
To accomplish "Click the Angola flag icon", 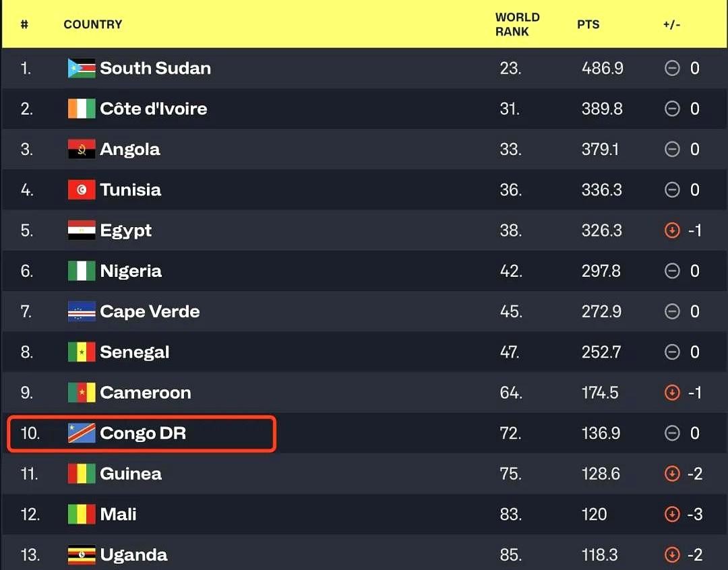I will pyautogui.click(x=82, y=149).
